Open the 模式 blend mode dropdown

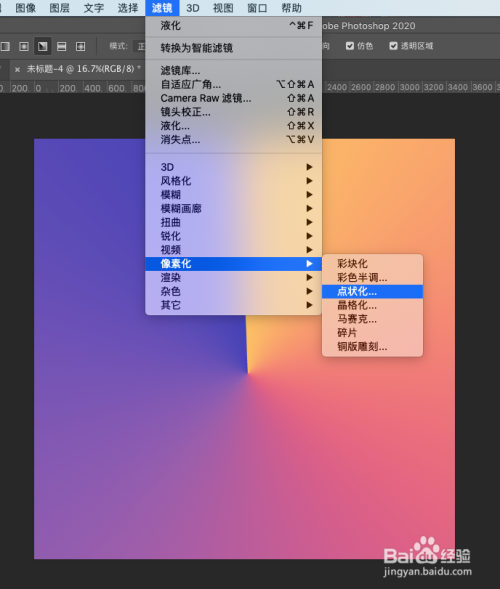[x=140, y=46]
